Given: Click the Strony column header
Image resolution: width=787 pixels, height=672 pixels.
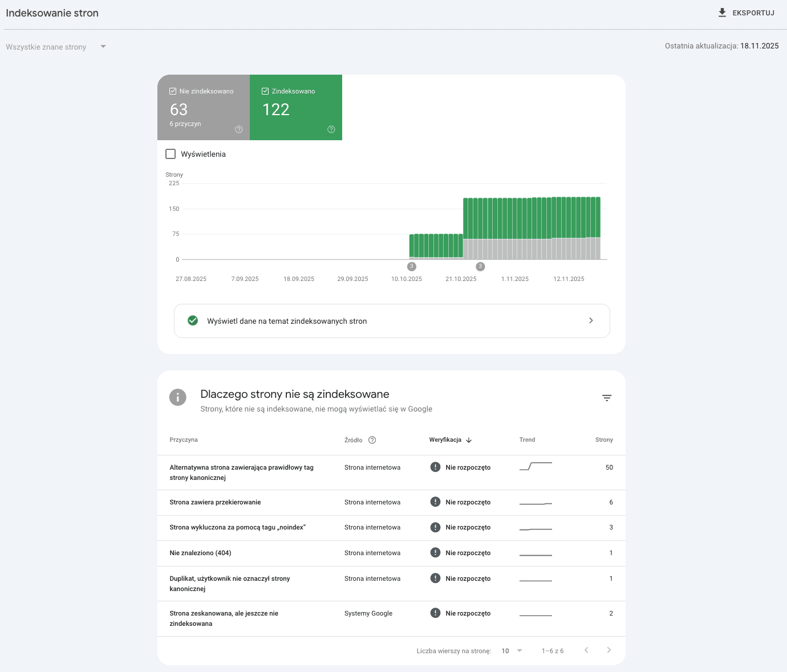Looking at the screenshot, I should [604, 440].
